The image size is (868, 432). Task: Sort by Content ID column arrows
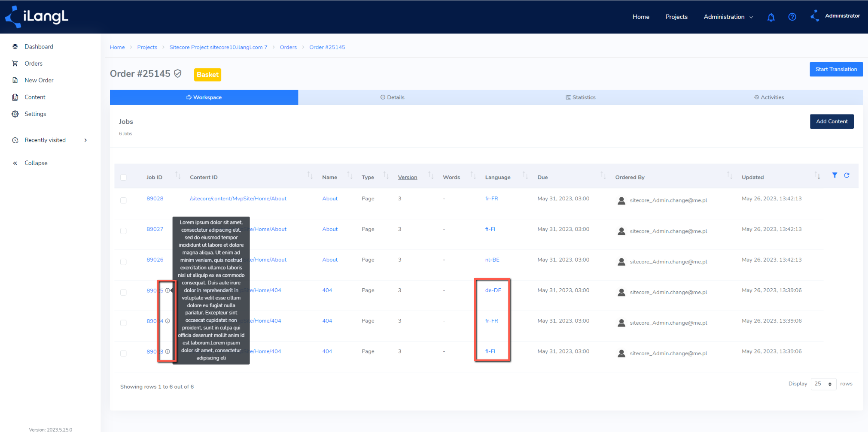(310, 175)
